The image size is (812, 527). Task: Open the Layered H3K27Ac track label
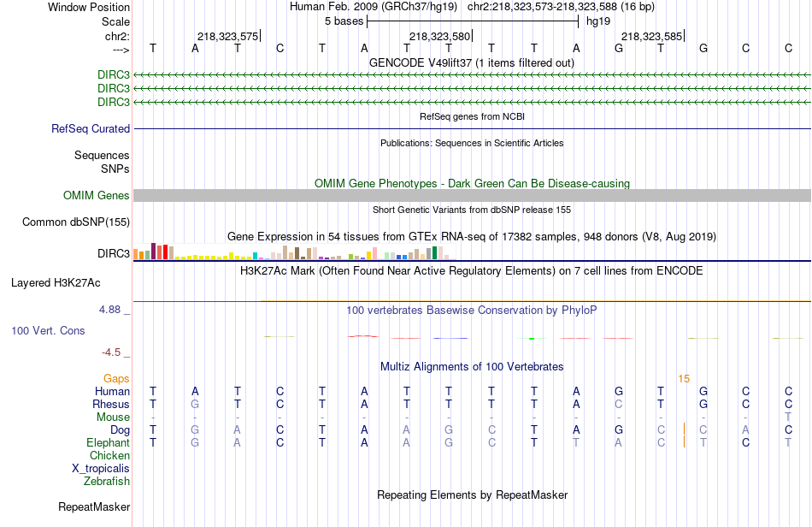pyautogui.click(x=56, y=283)
